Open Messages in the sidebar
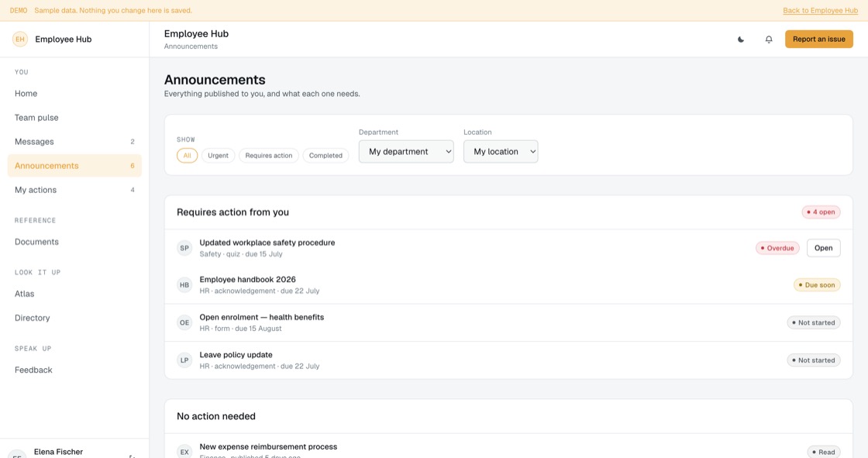 [x=74, y=142]
